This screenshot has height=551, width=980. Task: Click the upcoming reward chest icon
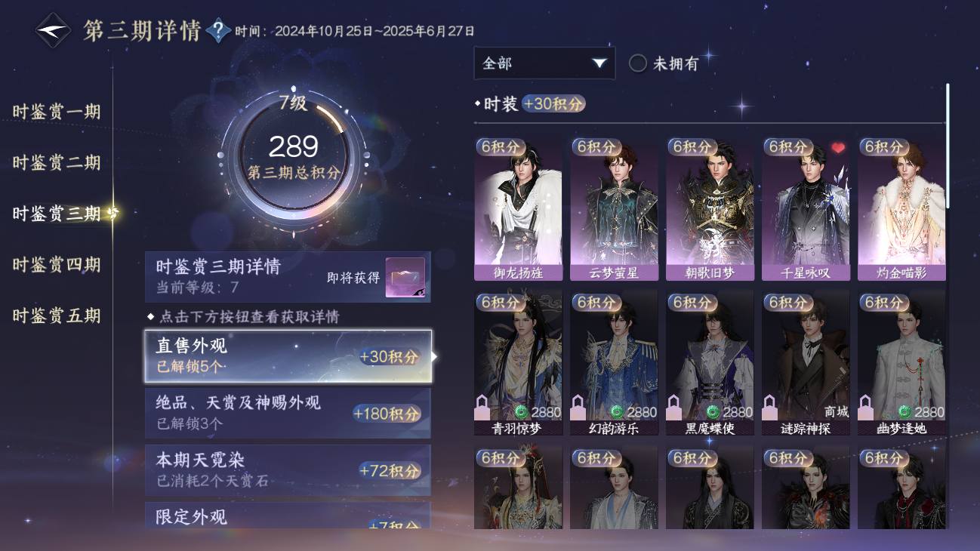click(405, 278)
